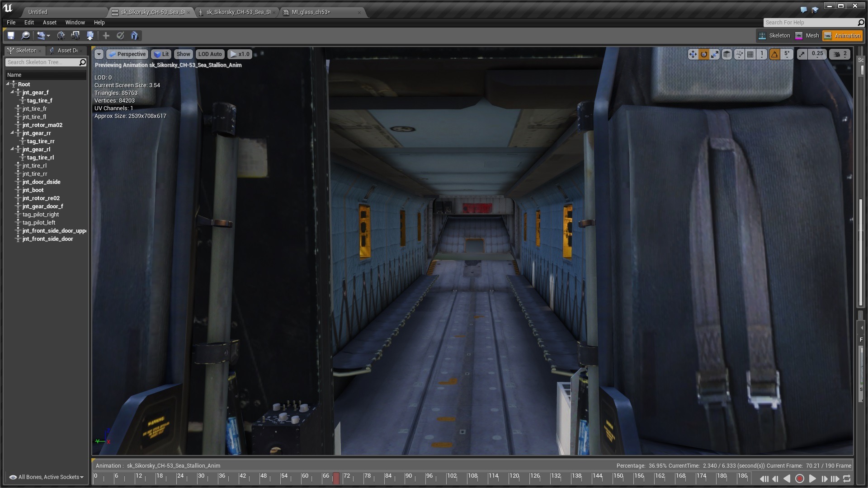
Task: Open the Asset menu
Action: [x=50, y=22]
